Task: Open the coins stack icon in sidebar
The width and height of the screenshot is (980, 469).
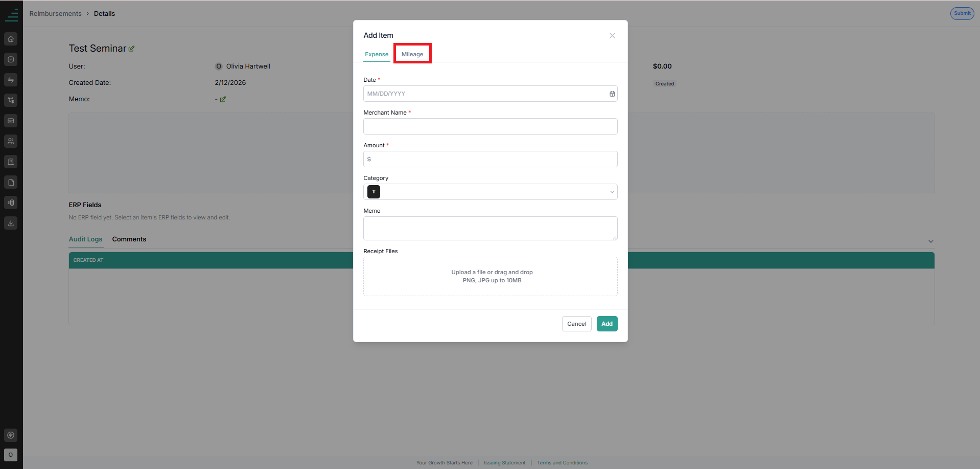Action: click(11, 203)
